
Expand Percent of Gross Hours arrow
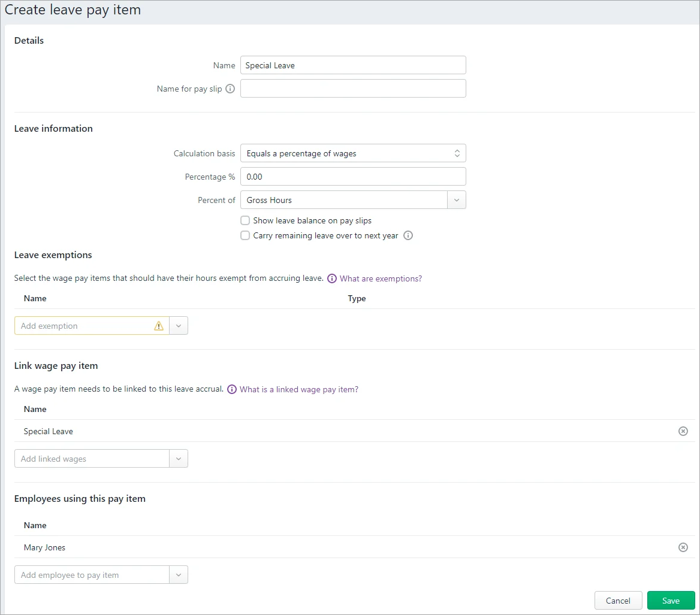coord(456,200)
